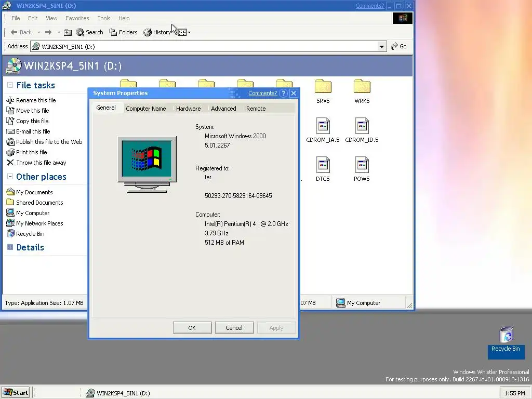
Task: Switch to the General tab
Action: [106, 108]
